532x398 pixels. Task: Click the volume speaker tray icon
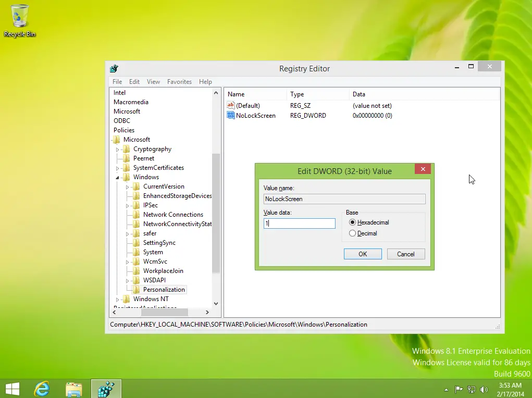484,389
